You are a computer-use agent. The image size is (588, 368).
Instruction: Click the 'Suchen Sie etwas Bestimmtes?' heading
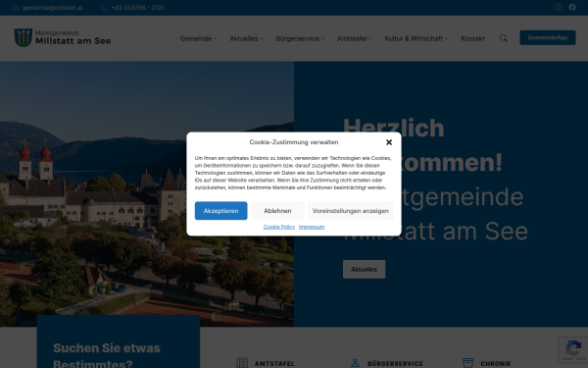pyautogui.click(x=107, y=355)
